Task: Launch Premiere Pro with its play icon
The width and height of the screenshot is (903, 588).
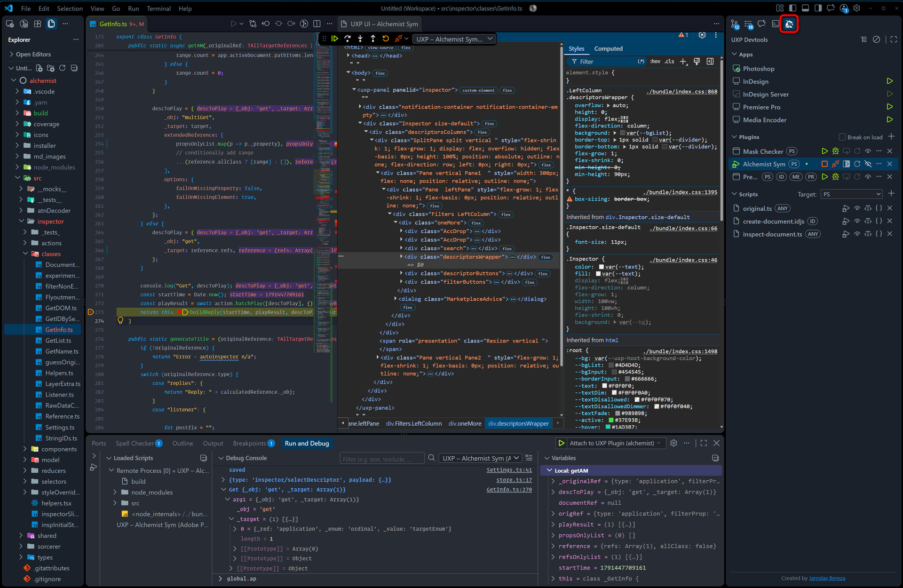Action: pyautogui.click(x=889, y=107)
